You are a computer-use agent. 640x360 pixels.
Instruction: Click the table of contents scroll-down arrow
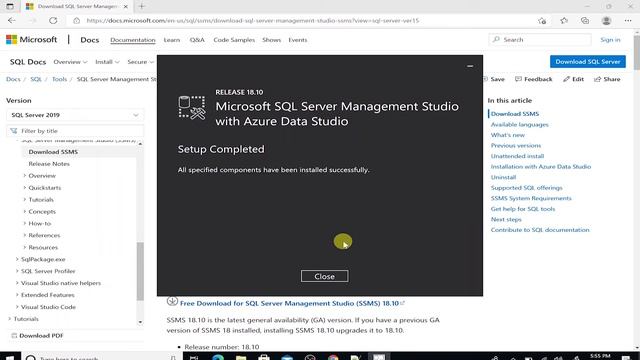click(x=140, y=322)
